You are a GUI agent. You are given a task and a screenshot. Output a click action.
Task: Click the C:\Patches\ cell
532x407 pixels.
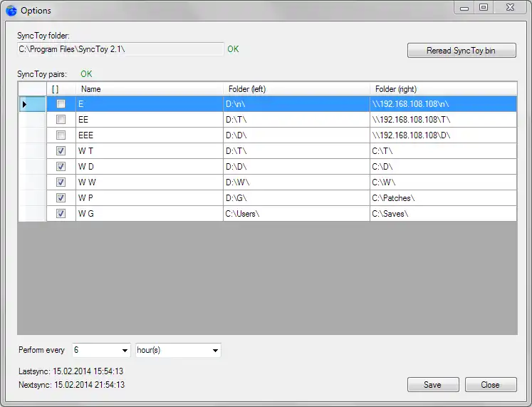pos(443,198)
